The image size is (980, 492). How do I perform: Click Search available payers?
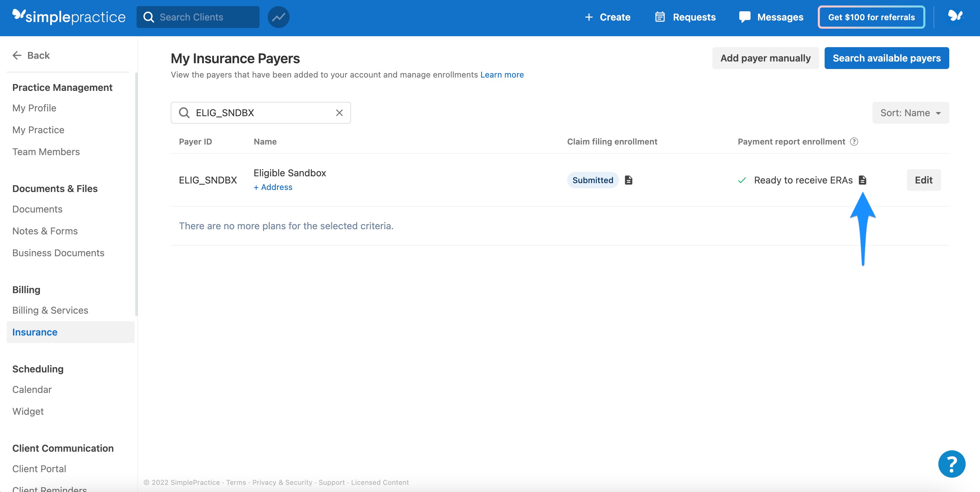pos(886,58)
